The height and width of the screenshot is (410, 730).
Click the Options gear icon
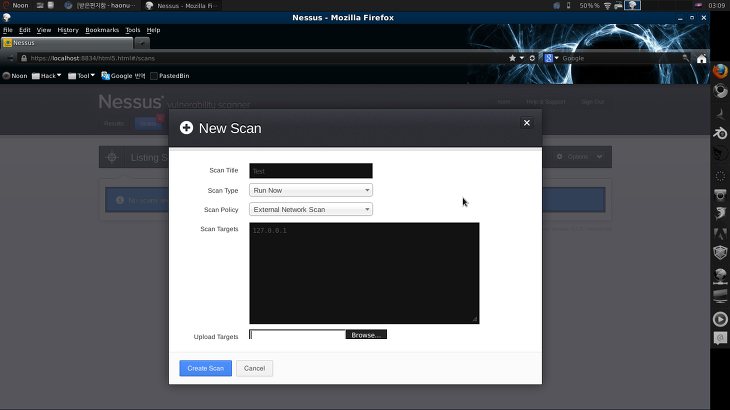[560, 157]
